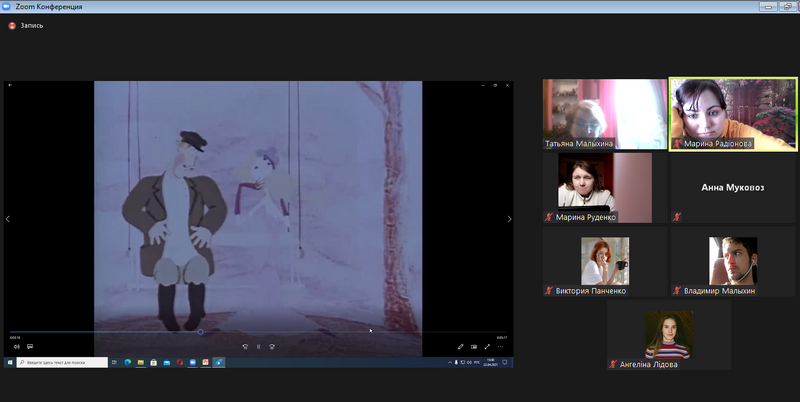800x402 pixels.
Task: Click muted mic icon beside Ангеліна Лідова
Action: click(613, 364)
